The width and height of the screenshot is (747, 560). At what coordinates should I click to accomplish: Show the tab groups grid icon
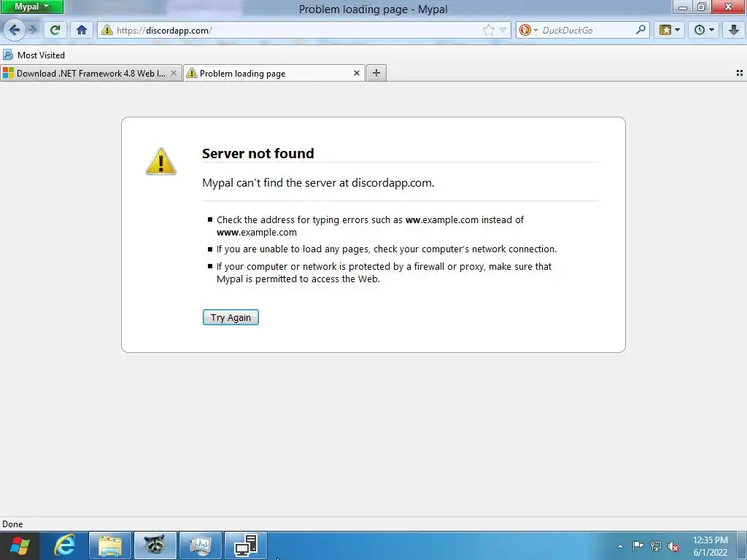pos(740,73)
